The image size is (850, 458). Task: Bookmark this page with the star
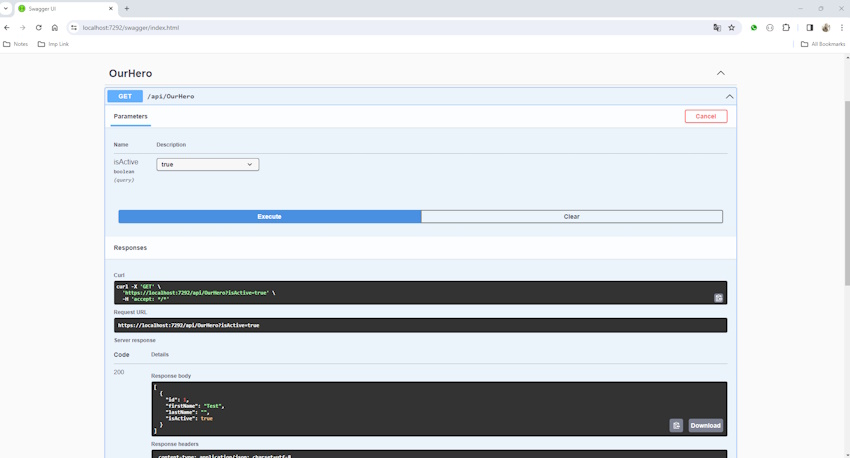731,28
